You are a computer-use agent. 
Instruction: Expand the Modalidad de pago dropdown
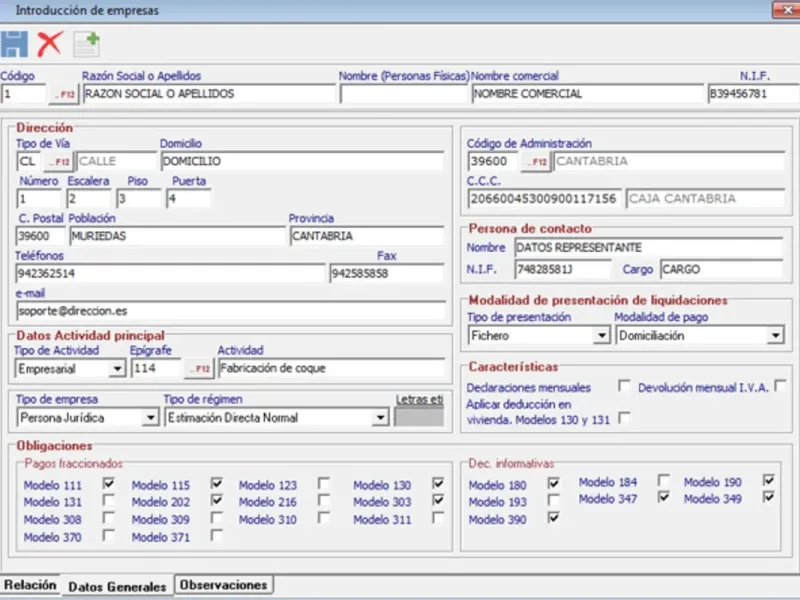click(x=775, y=336)
